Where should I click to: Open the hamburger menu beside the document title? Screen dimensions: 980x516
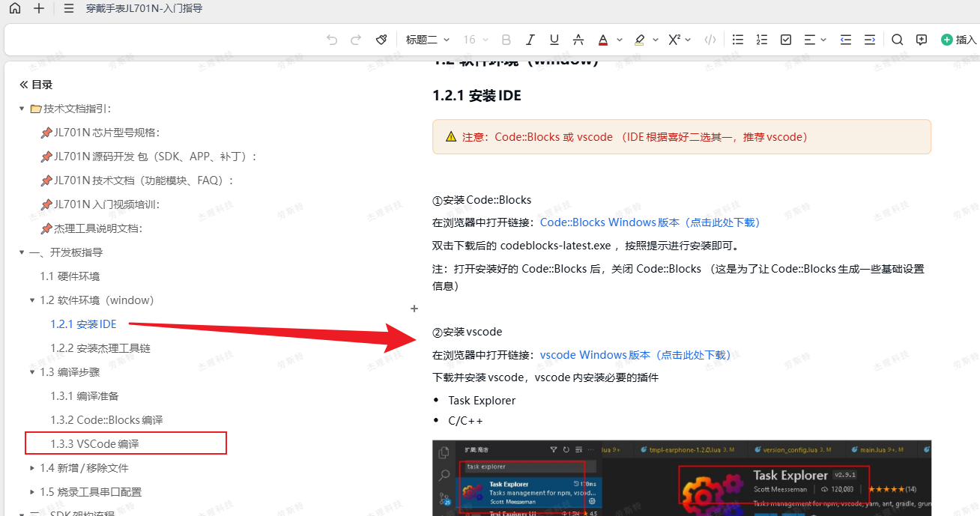click(69, 9)
